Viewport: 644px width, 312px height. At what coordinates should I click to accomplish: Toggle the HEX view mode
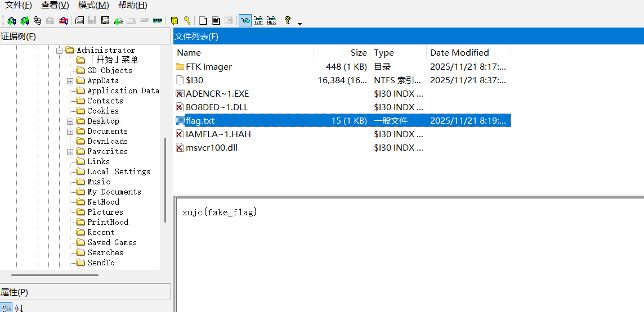click(x=271, y=21)
